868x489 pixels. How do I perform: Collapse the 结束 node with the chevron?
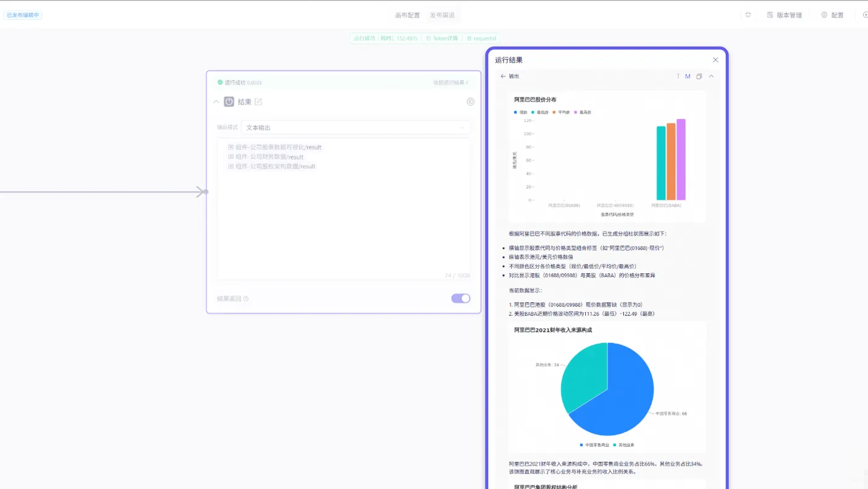click(x=216, y=102)
